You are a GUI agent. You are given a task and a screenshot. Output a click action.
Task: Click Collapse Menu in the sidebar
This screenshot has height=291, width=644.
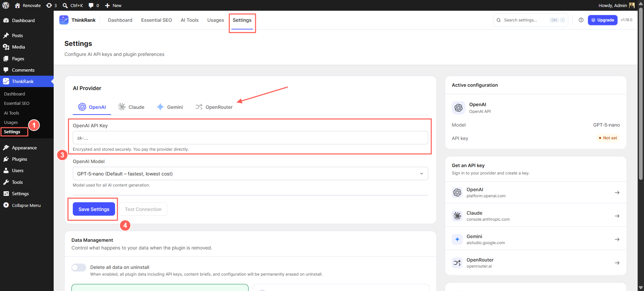(x=27, y=205)
